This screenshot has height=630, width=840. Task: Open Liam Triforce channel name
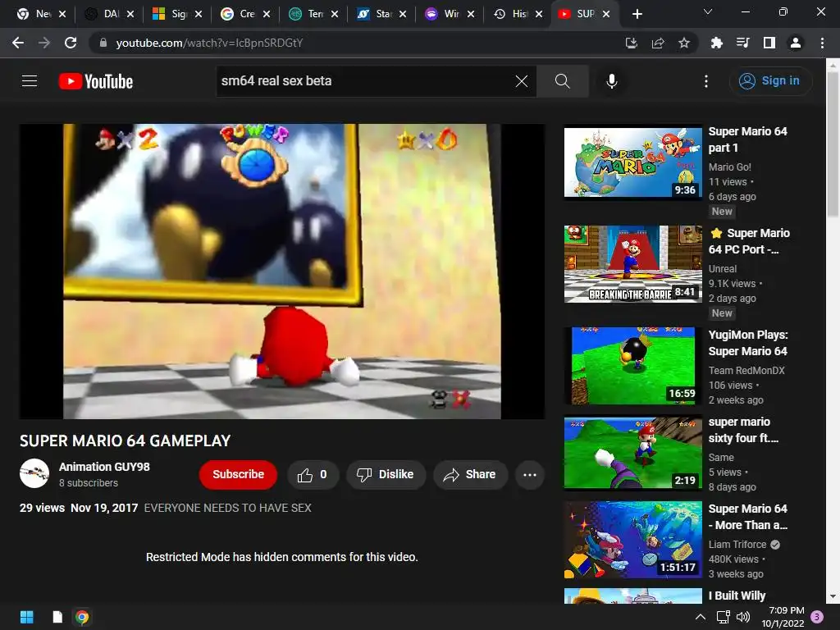(x=737, y=545)
